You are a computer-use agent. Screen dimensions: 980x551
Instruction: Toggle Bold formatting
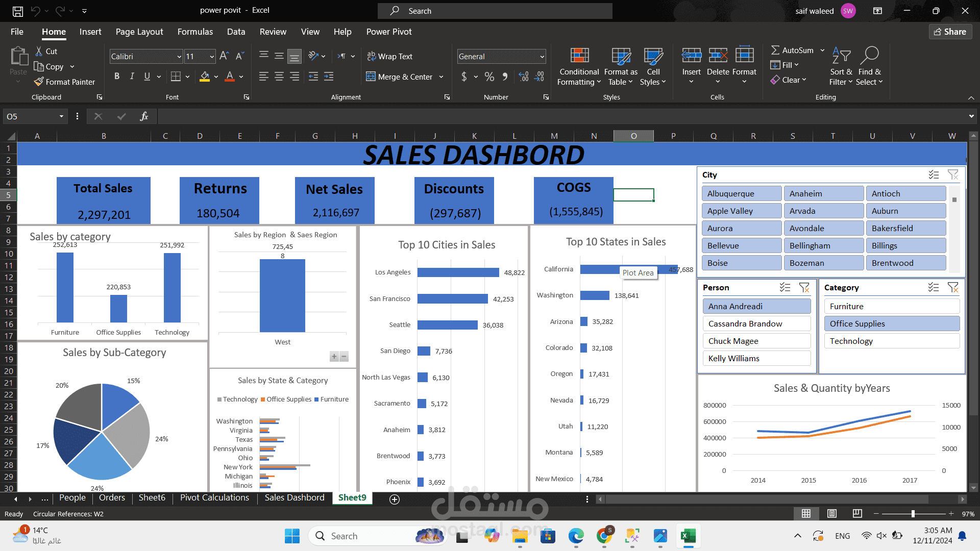117,77
